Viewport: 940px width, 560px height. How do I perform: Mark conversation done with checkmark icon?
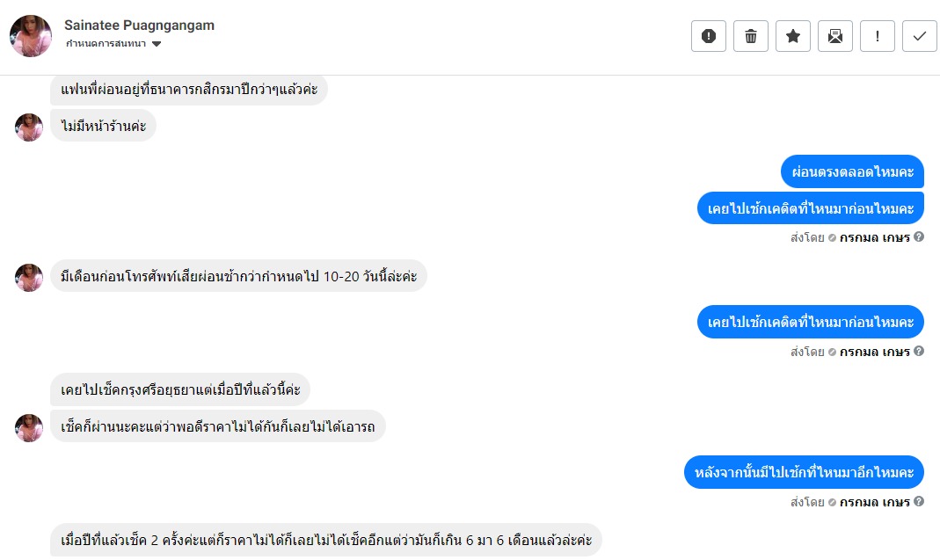(x=920, y=36)
